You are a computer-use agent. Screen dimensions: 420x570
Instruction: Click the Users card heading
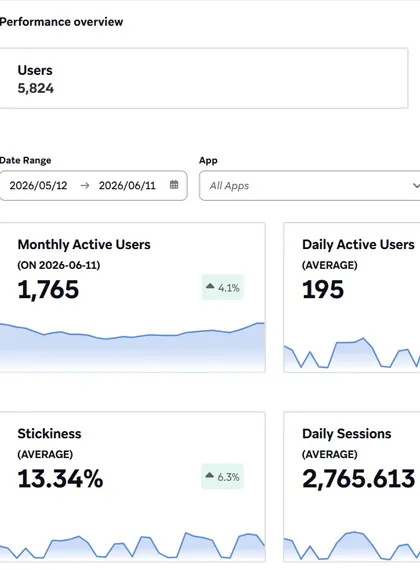[35, 70]
